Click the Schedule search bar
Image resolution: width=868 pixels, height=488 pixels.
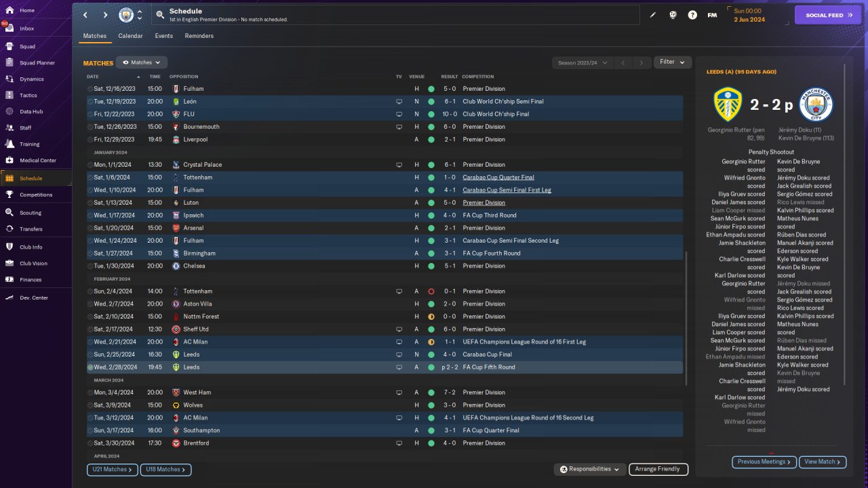395,15
